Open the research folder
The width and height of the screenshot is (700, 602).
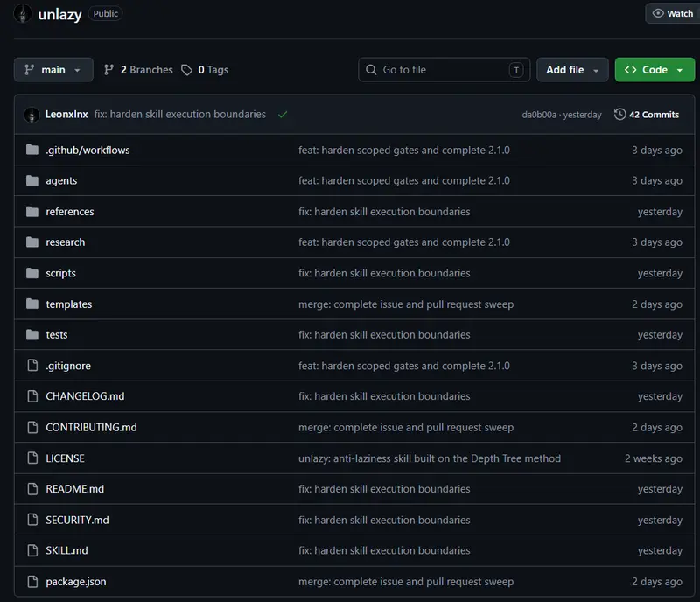(x=65, y=242)
